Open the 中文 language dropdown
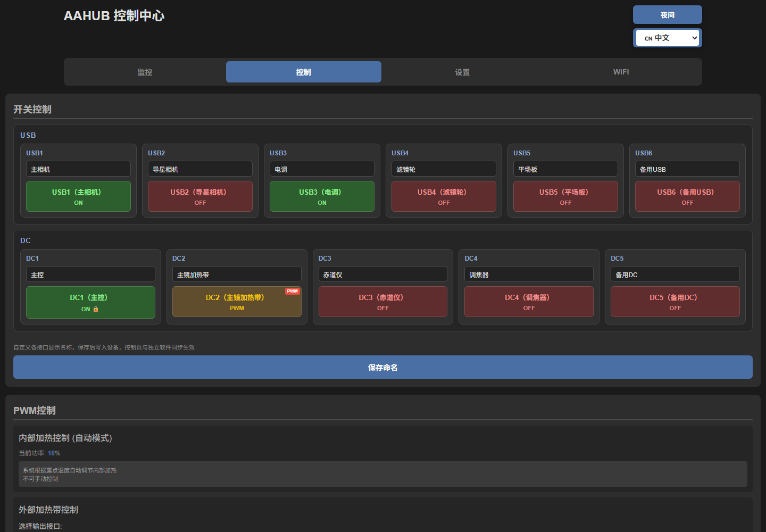The width and height of the screenshot is (766, 532). pyautogui.click(x=668, y=38)
